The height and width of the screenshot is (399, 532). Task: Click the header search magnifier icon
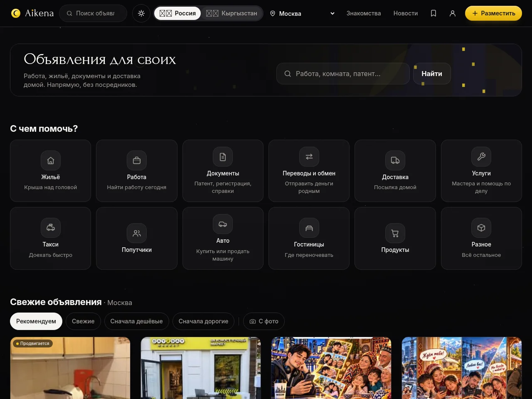pos(69,13)
